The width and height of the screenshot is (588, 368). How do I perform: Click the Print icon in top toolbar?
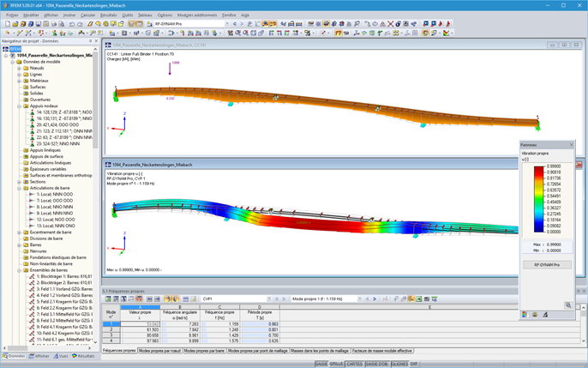[x=54, y=24]
